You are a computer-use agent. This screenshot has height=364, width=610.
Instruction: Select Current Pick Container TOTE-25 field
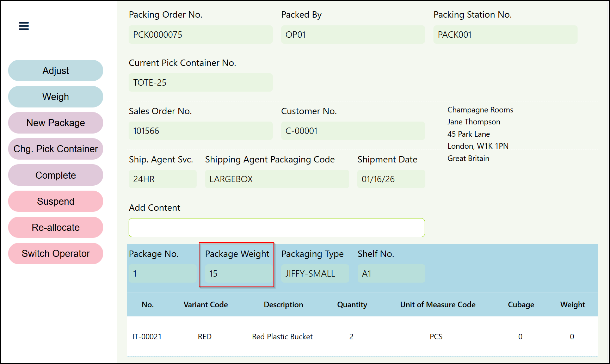point(201,83)
